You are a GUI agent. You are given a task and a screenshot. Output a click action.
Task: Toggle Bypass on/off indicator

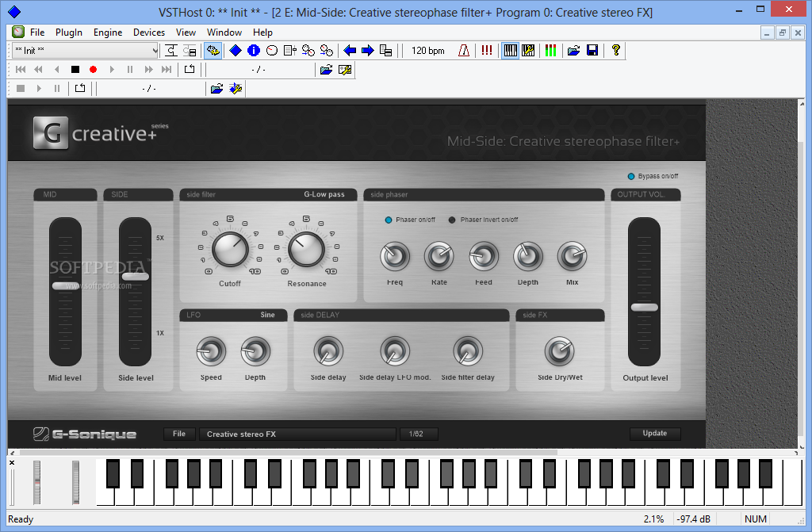(630, 176)
